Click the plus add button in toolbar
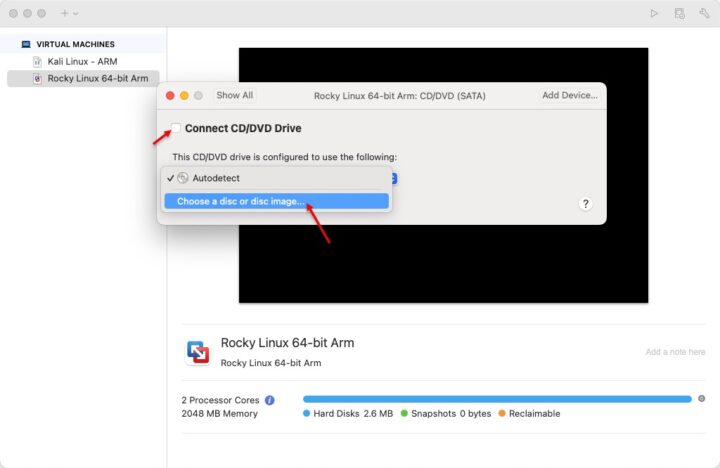This screenshot has width=720, height=468. (65, 13)
